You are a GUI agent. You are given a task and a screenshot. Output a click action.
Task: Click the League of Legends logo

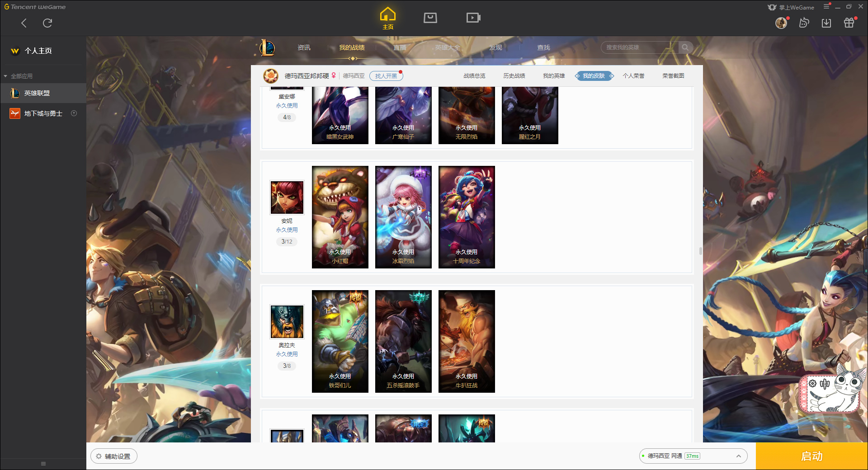[267, 47]
